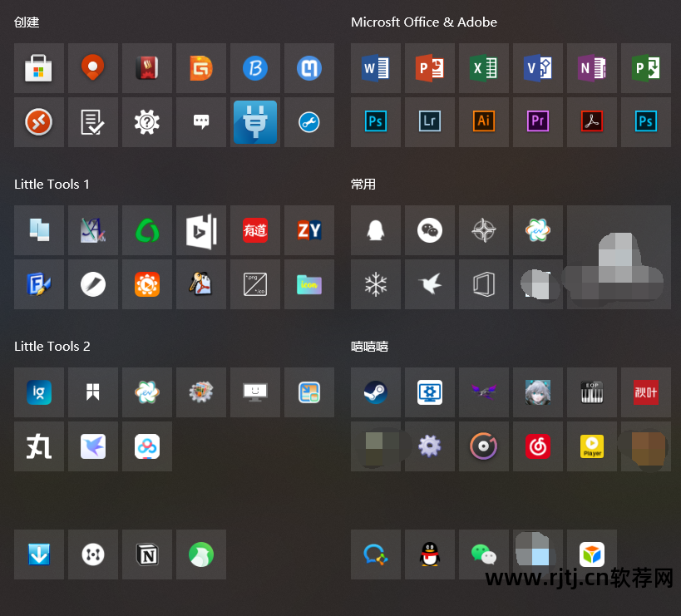This screenshot has width=681, height=616.
Task: Open the Photoshop tile next to Acrobat
Action: pyautogui.click(x=646, y=122)
